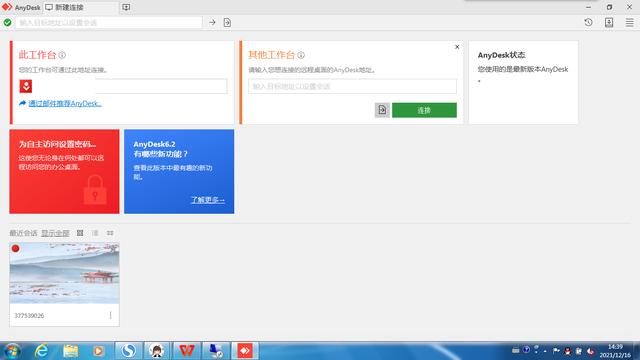
Task: Click the action center flag tray icon
Action: 556,351
